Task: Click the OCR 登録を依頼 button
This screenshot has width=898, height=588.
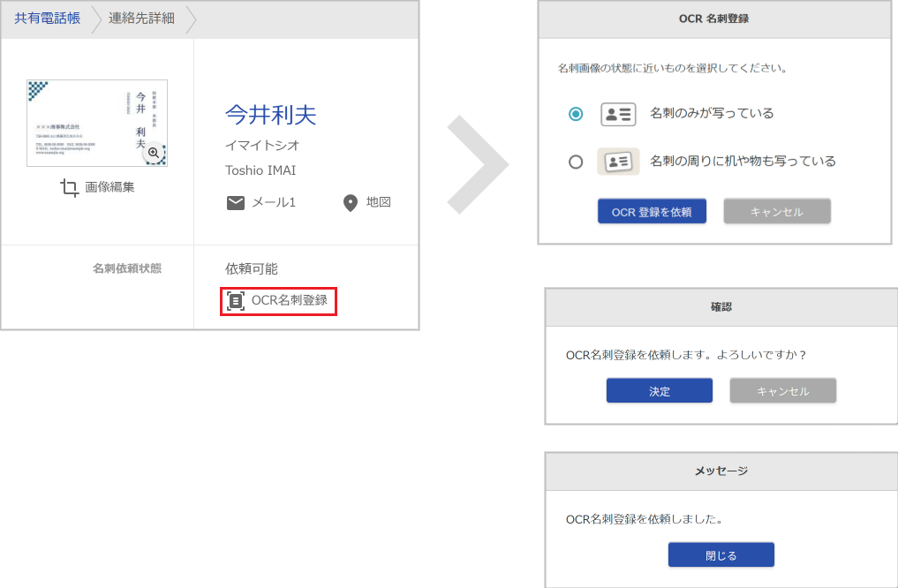Action: (652, 212)
